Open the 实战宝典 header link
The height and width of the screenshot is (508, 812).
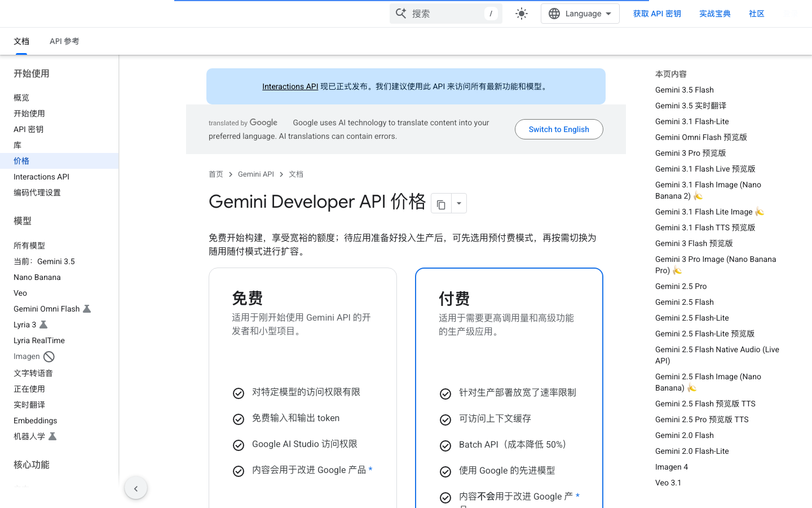pos(715,14)
